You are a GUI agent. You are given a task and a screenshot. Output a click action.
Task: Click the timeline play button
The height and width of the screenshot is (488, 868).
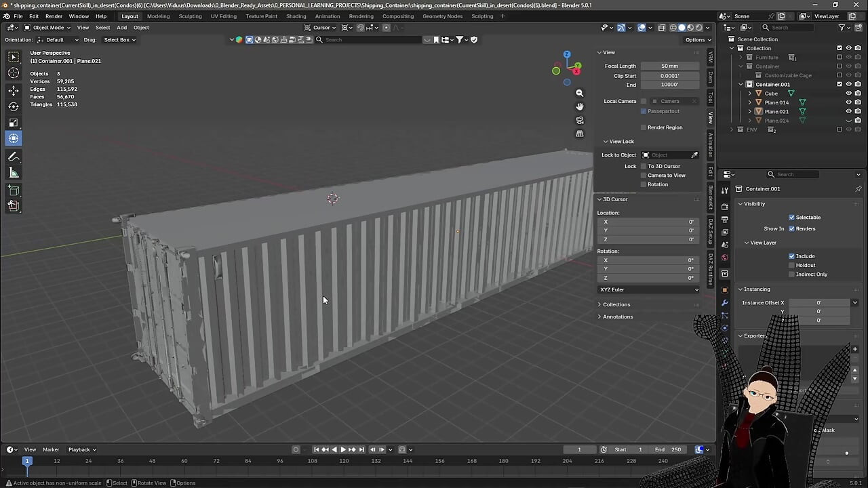click(343, 449)
